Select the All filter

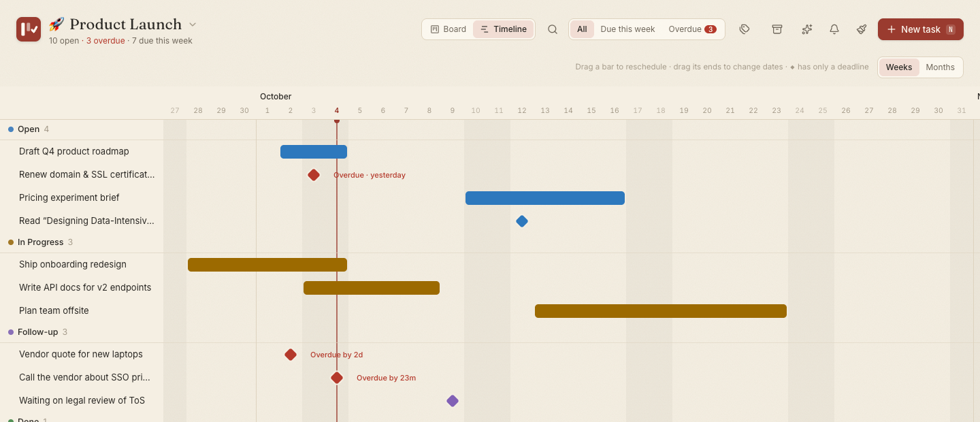click(x=582, y=29)
